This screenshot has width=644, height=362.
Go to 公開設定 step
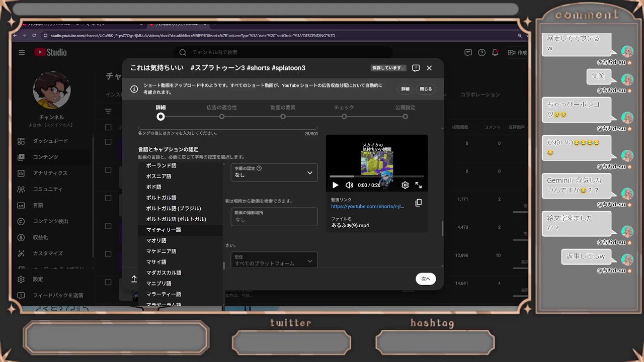(405, 112)
